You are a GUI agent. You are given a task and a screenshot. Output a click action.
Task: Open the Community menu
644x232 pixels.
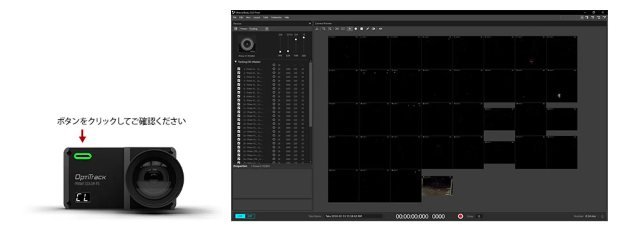[276, 18]
